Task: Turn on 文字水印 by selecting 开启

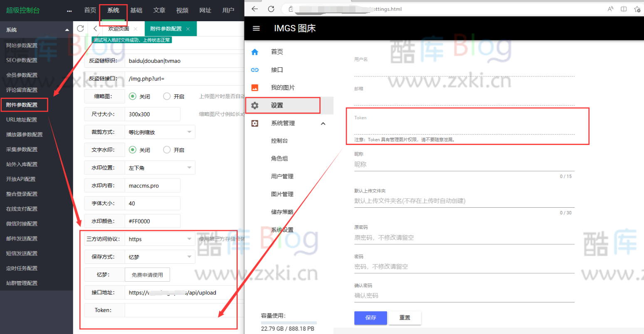Action: click(166, 150)
